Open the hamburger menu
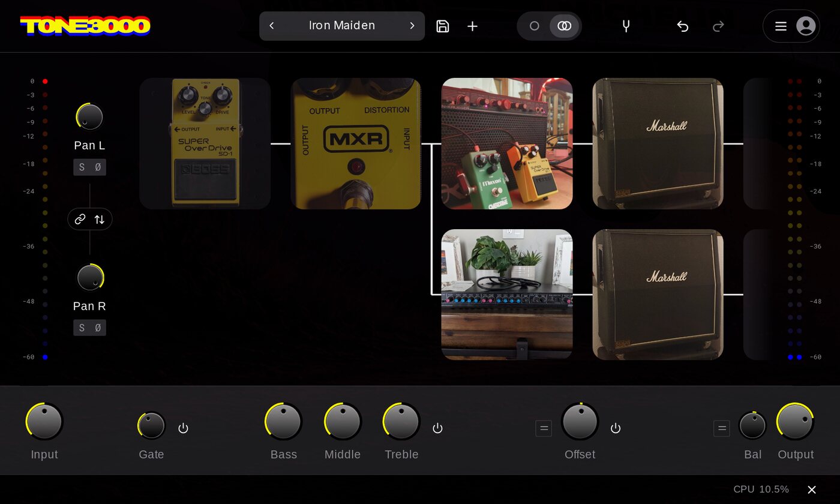 coord(781,26)
